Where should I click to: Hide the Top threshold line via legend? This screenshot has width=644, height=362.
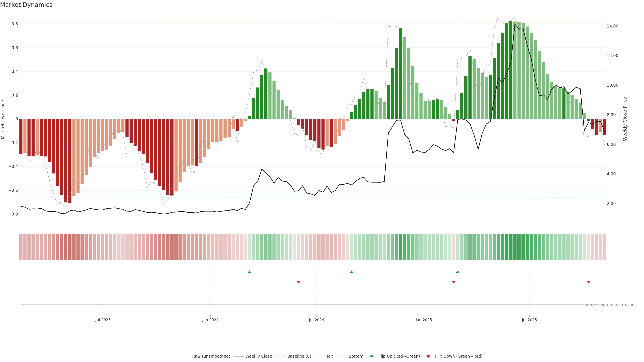click(x=330, y=356)
